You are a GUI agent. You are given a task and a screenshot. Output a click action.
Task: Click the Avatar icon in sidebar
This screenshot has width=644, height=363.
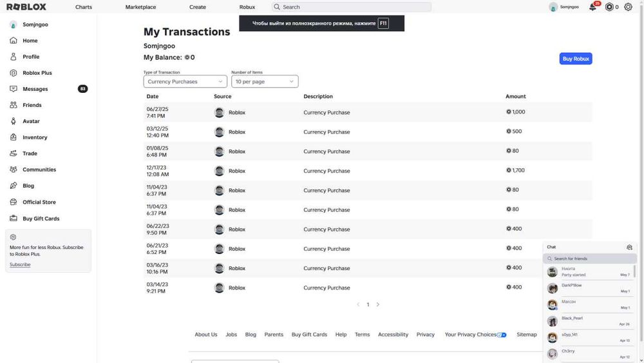click(14, 121)
